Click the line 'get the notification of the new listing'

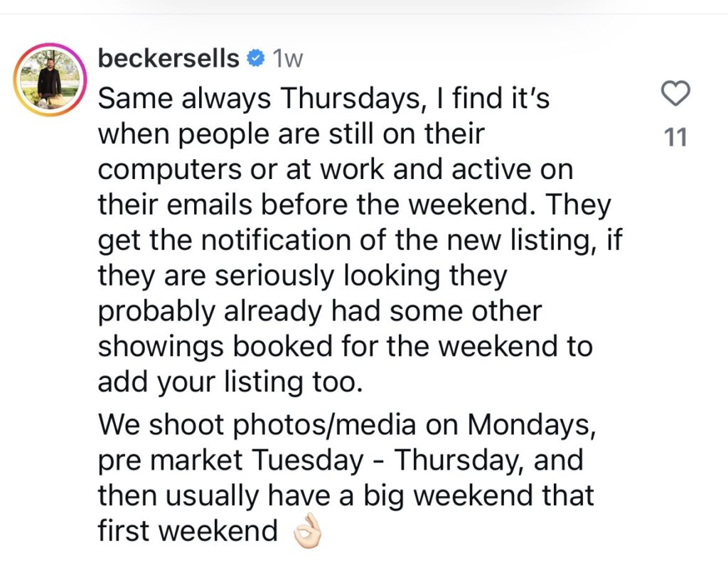360,240
